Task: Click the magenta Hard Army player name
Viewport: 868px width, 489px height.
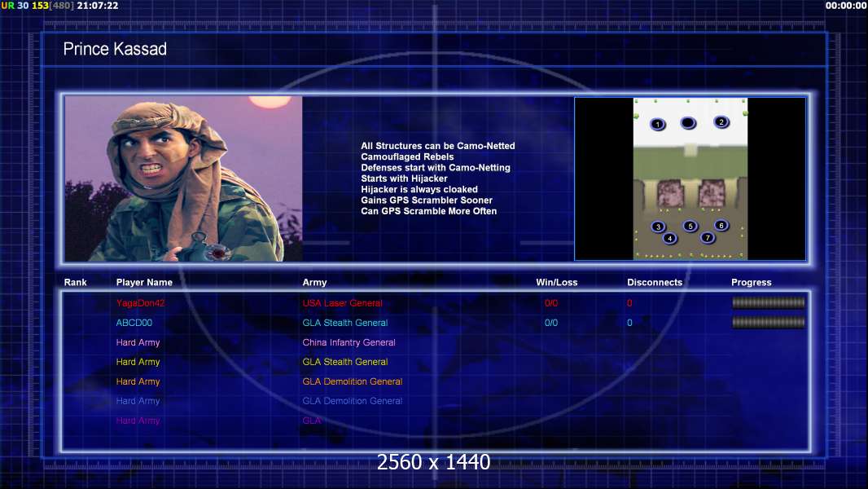Action: coord(138,421)
